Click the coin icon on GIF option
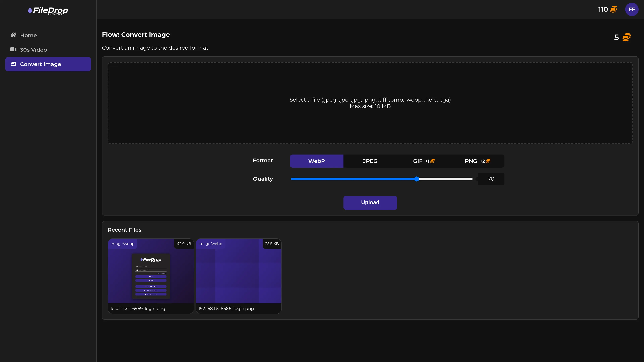This screenshot has height=362, width=644. pyautogui.click(x=433, y=161)
